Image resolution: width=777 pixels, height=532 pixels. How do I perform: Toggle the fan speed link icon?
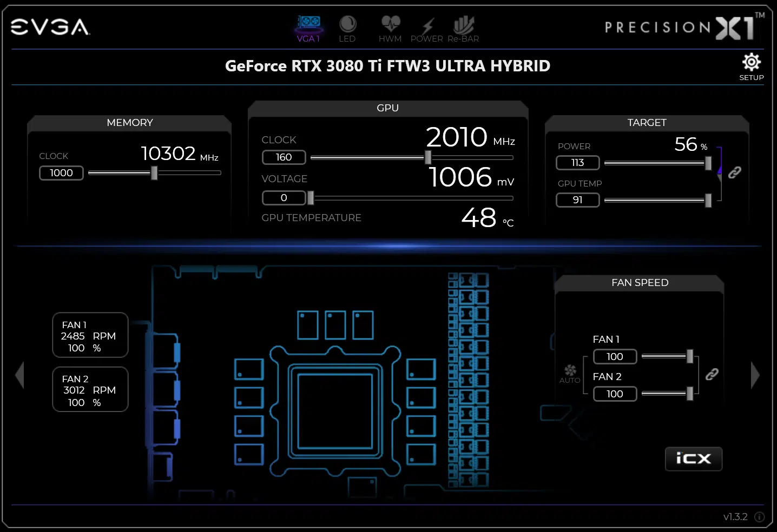pos(712,374)
